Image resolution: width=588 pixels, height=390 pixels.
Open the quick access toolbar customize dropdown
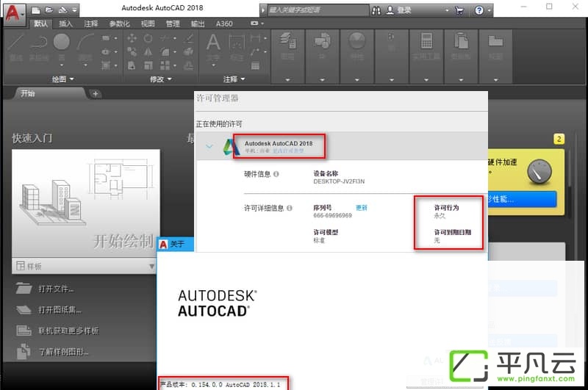[74, 10]
